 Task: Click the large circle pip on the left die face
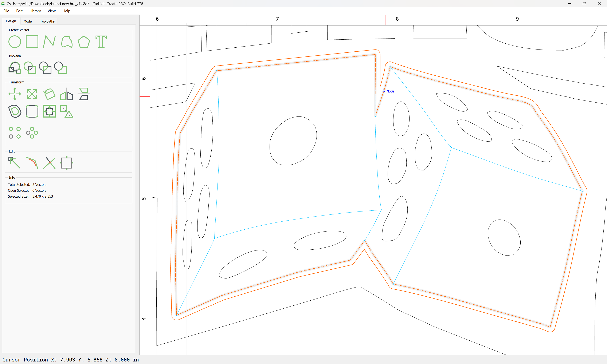click(x=293, y=141)
